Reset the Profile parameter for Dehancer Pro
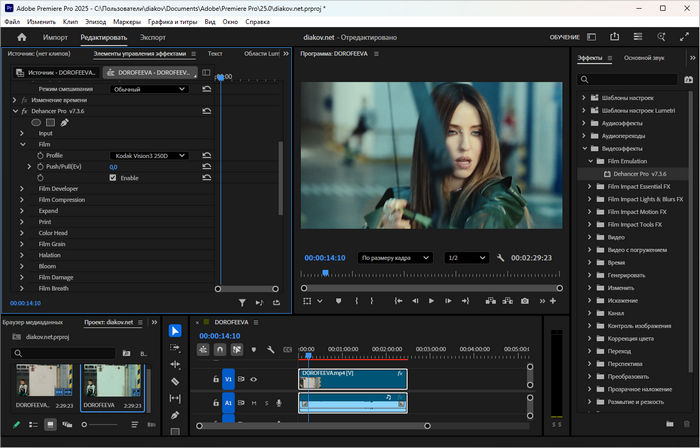The image size is (700, 448). tap(207, 156)
